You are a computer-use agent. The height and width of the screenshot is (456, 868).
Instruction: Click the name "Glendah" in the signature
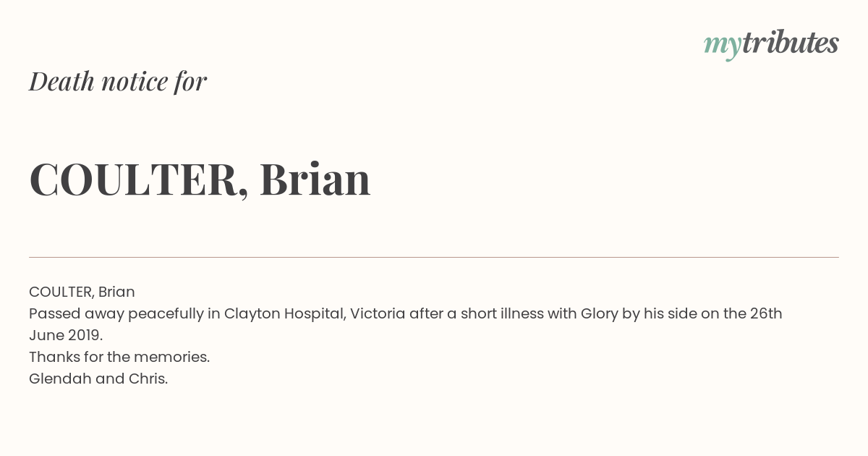60,379
